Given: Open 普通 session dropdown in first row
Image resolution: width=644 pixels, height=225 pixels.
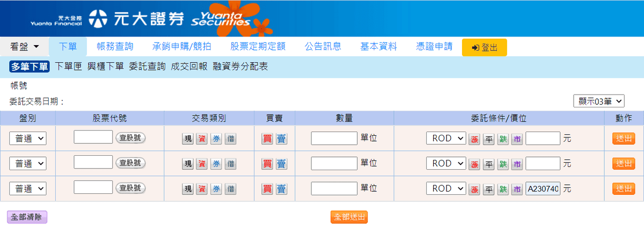Looking at the screenshot, I should coord(28,139).
